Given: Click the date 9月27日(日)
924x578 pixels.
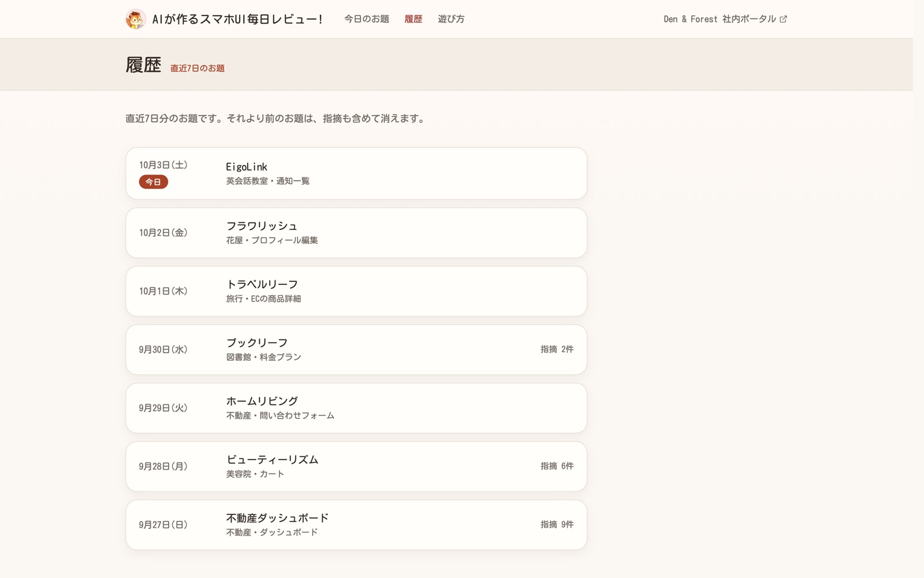Looking at the screenshot, I should pos(163,525).
